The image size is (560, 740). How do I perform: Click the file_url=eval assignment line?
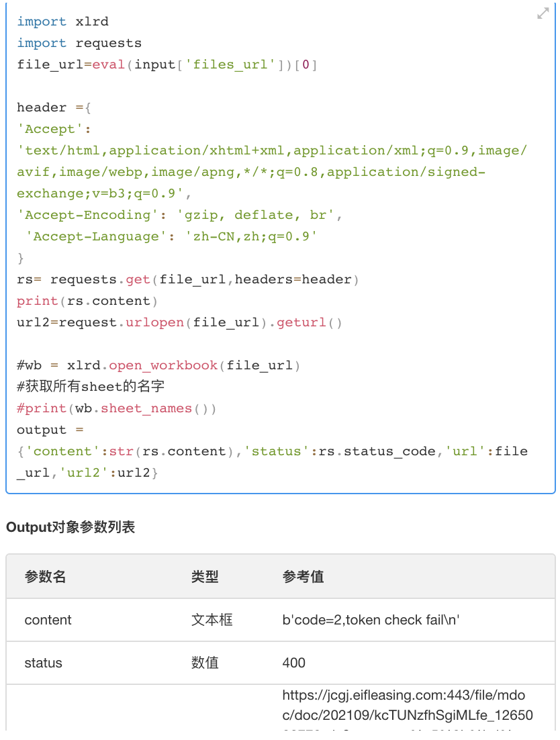167,64
